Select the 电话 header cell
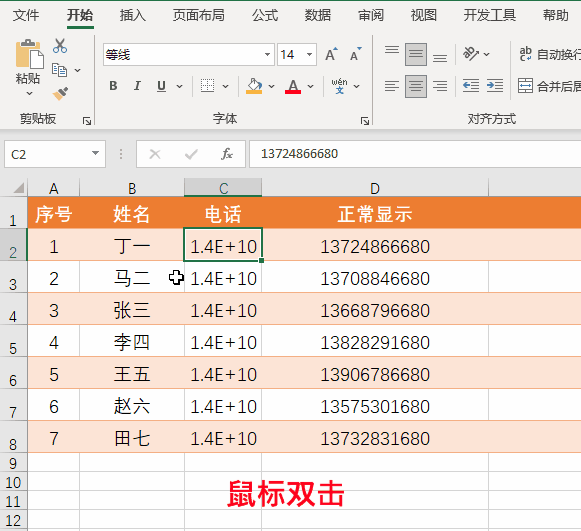 pos(223,213)
